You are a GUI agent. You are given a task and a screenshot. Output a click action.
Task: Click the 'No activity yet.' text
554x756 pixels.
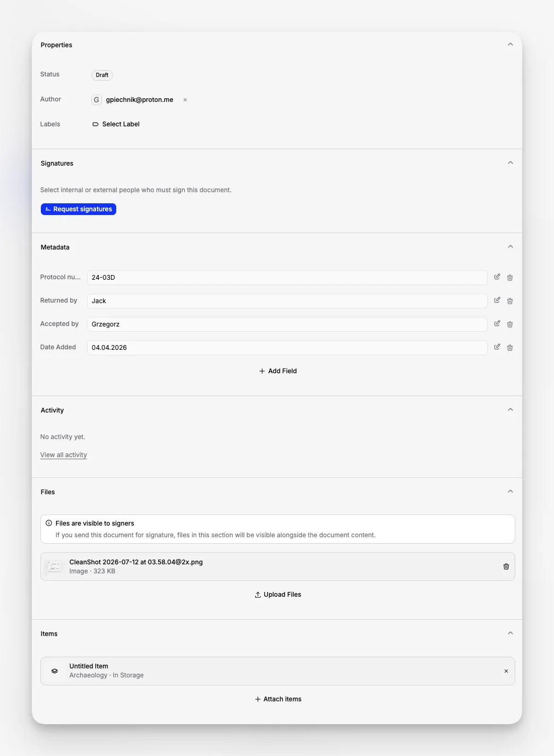coord(63,437)
